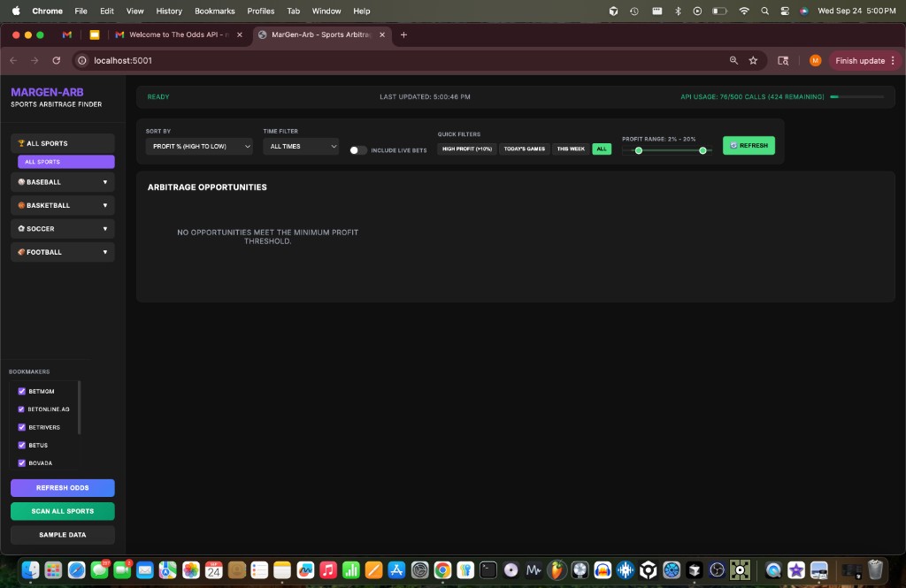The width and height of the screenshot is (906, 588).
Task: View site information icon next to localhost:5001
Action: (x=82, y=60)
